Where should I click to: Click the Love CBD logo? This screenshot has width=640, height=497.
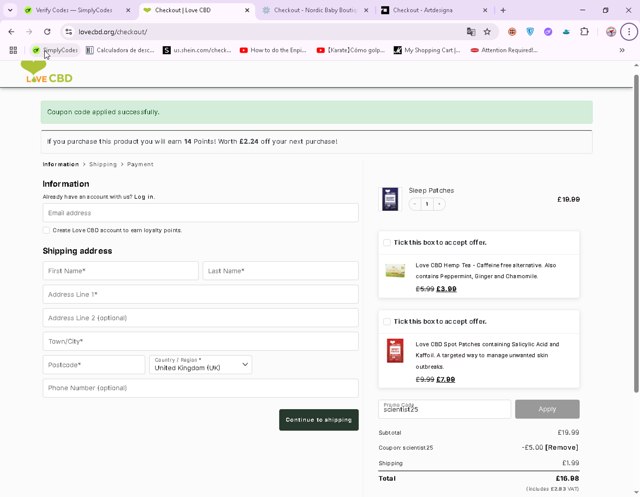(x=47, y=72)
